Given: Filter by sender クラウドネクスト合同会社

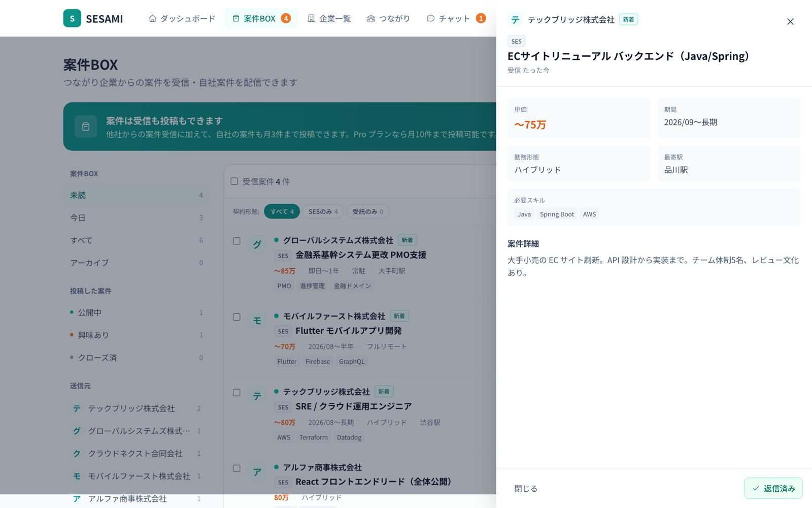Looking at the screenshot, I should click(x=136, y=453).
